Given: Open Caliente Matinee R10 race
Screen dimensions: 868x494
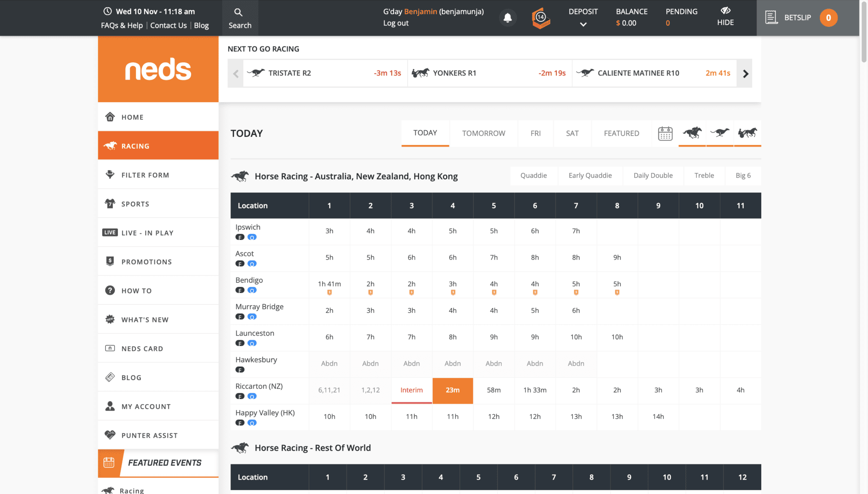Looking at the screenshot, I should (x=654, y=73).
